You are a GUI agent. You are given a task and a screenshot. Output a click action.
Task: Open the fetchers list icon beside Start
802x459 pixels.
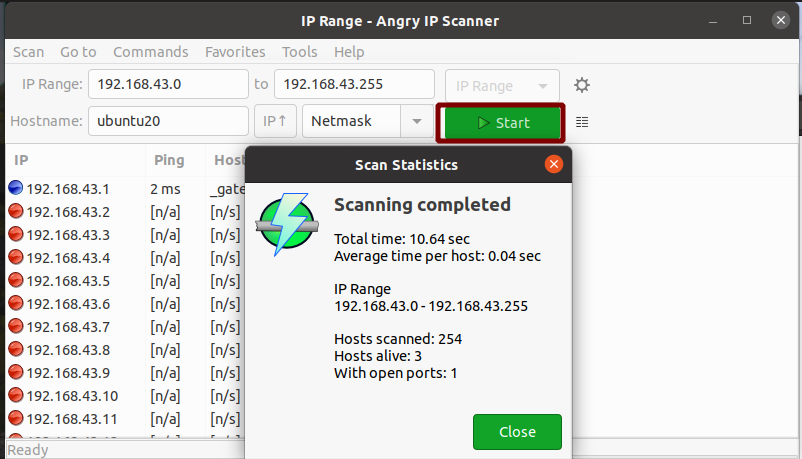tap(582, 122)
